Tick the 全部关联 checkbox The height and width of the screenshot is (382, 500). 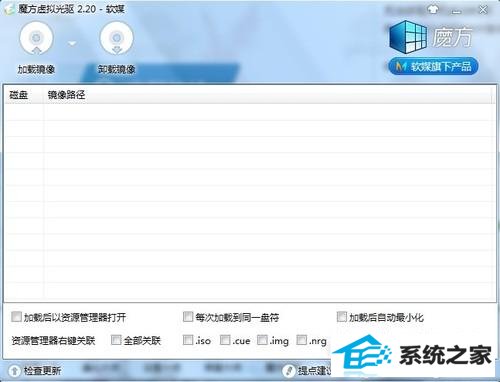tap(116, 340)
